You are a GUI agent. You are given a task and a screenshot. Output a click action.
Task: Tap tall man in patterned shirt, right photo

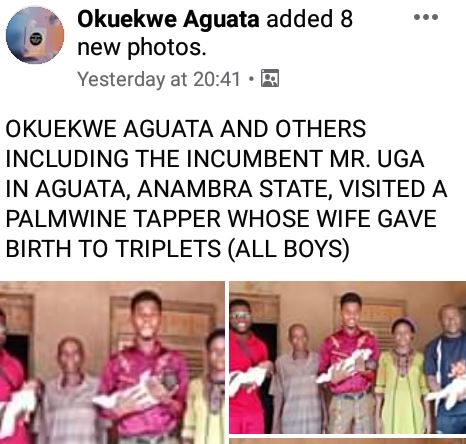(x=349, y=363)
